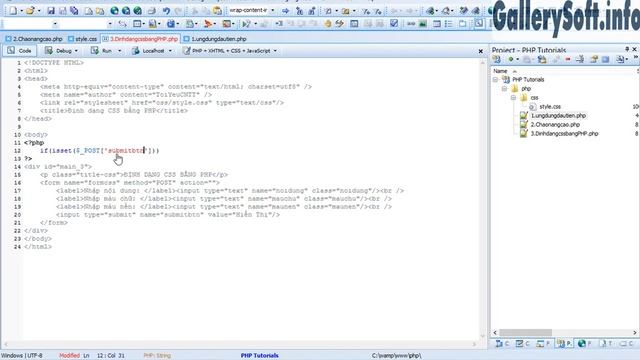Click the blue right arrow go icon
640x360 pixels.
(286, 11)
